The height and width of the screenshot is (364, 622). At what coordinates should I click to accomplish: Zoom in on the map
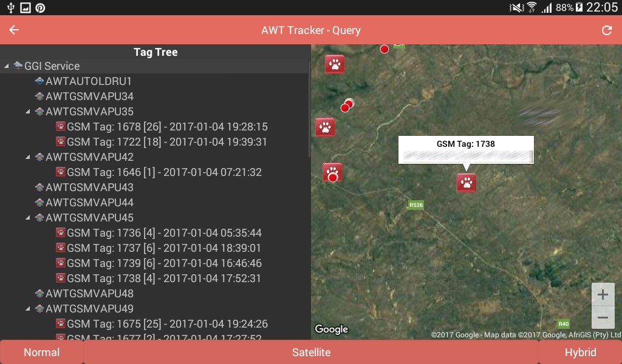pyautogui.click(x=603, y=294)
